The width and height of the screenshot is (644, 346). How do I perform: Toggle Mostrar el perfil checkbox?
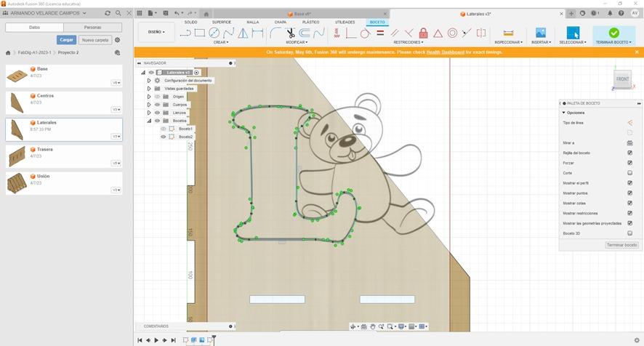tap(629, 183)
